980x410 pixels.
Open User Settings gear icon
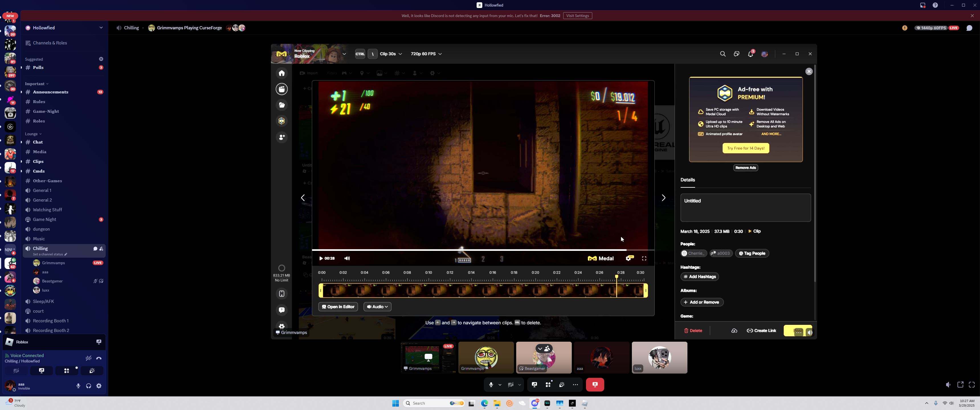click(99, 386)
